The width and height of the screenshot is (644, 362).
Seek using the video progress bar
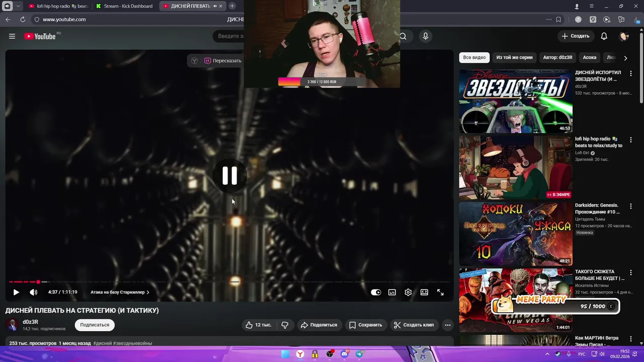tap(229, 282)
